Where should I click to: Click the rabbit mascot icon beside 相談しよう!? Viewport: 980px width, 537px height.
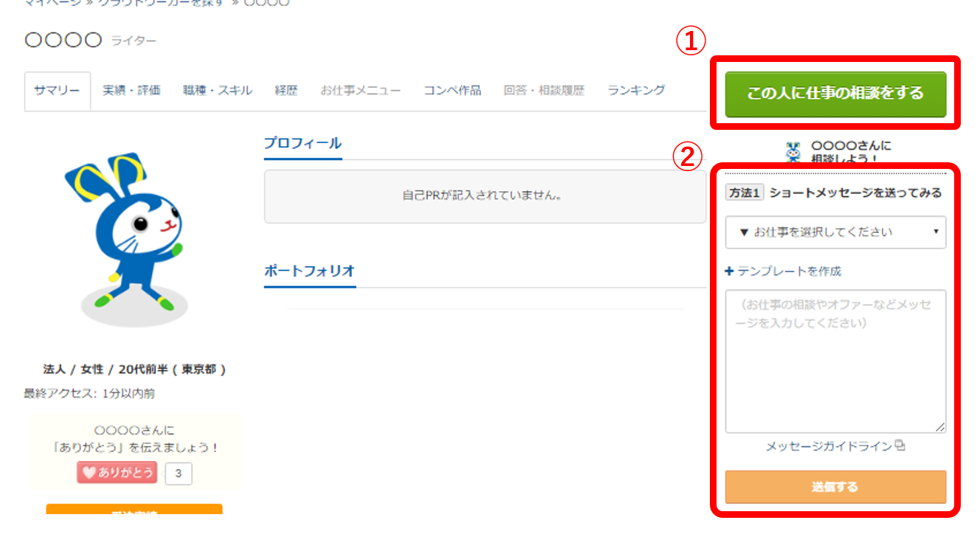pyautogui.click(x=793, y=150)
